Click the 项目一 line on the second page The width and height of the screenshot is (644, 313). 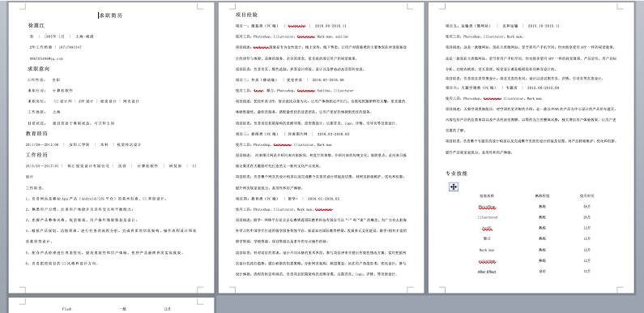point(291,25)
